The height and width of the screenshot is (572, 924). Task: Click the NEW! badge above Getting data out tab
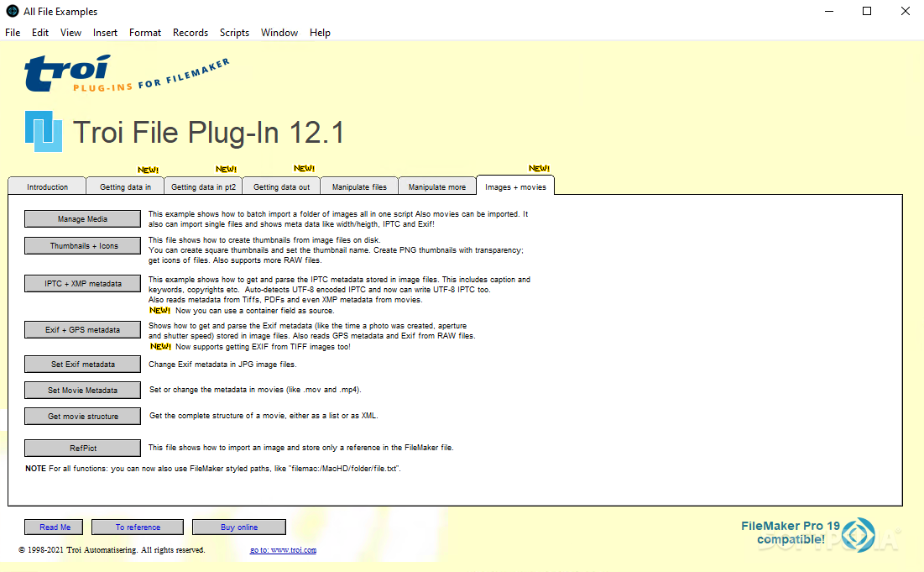click(x=304, y=168)
